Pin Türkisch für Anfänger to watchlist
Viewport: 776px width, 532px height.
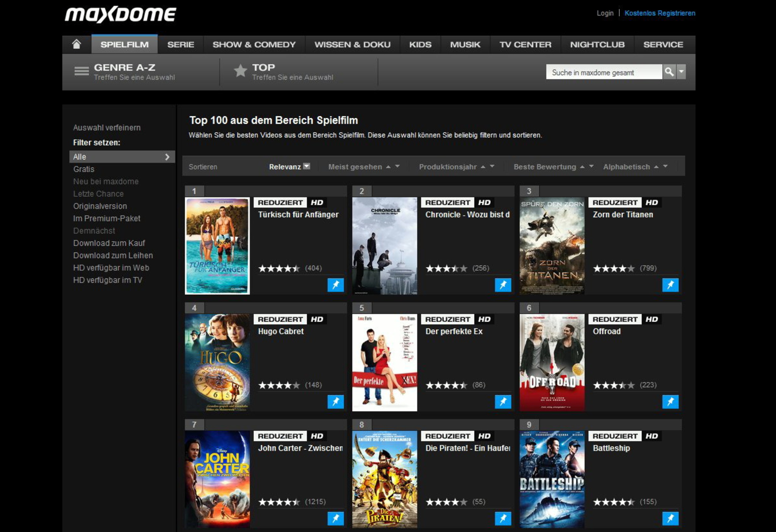pos(335,285)
